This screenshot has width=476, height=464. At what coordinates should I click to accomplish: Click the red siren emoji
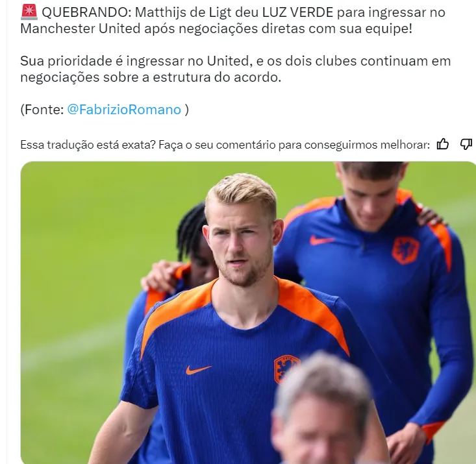pyautogui.click(x=29, y=12)
